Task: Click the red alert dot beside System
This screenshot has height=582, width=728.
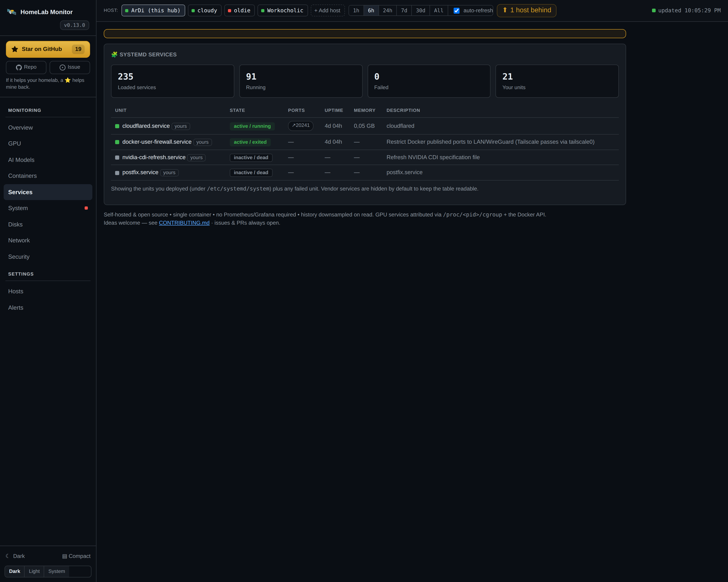Action: (86, 208)
